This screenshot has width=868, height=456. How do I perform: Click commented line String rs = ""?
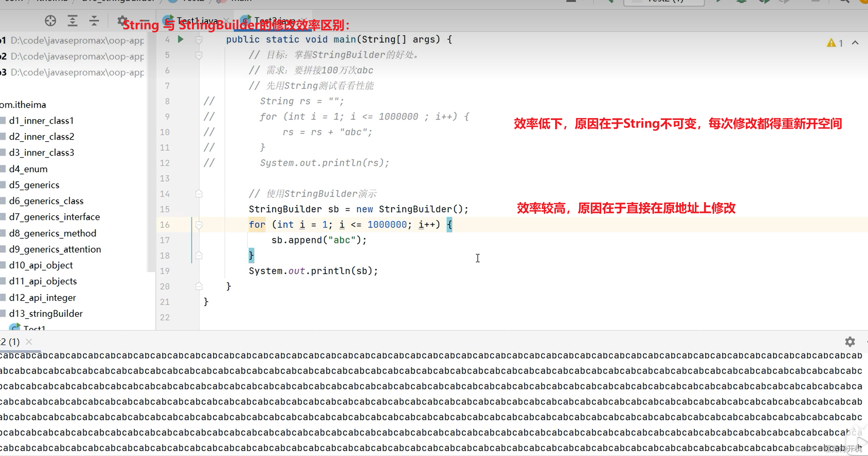tap(302, 101)
